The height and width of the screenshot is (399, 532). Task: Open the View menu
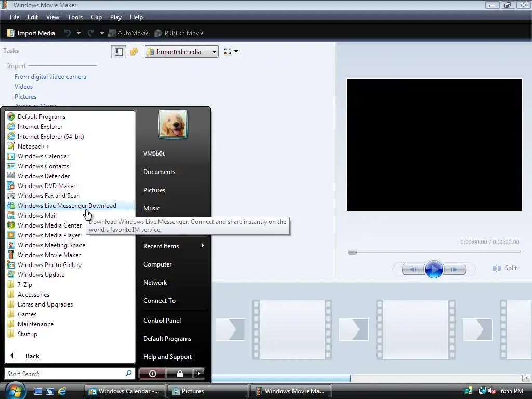tap(52, 17)
